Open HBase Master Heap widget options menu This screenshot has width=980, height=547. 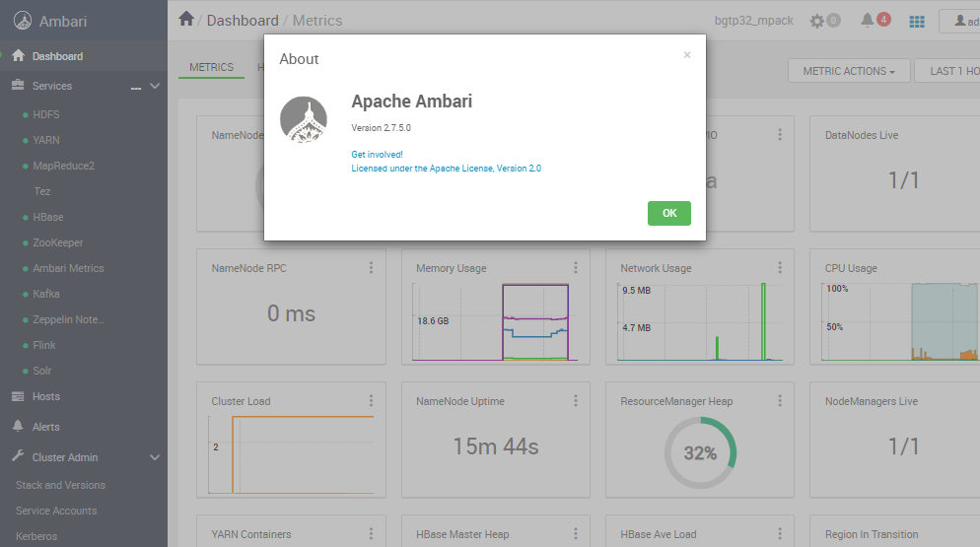(576, 534)
